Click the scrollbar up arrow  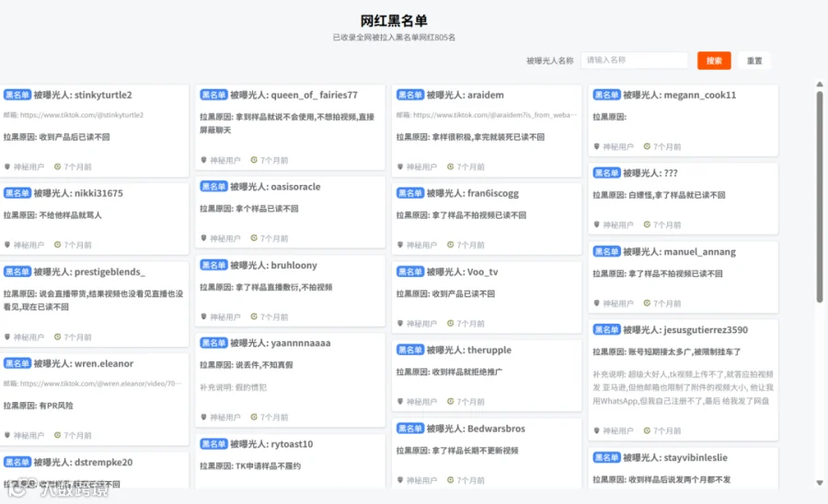pyautogui.click(x=820, y=85)
